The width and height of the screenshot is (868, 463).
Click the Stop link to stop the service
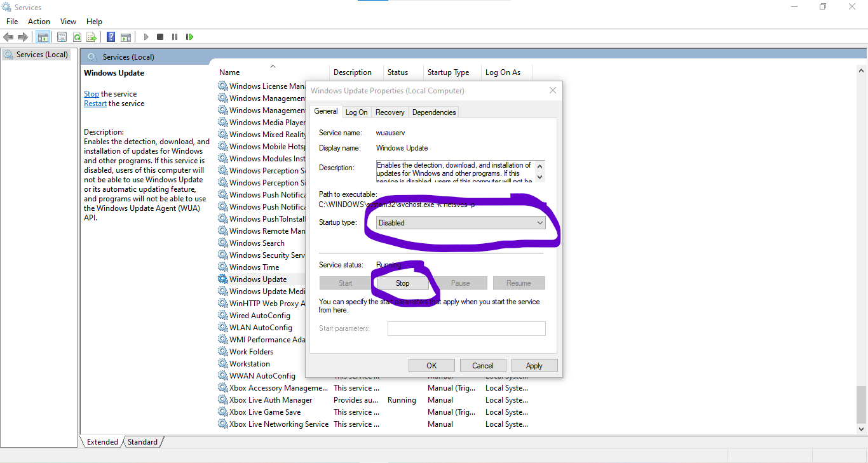pos(91,93)
